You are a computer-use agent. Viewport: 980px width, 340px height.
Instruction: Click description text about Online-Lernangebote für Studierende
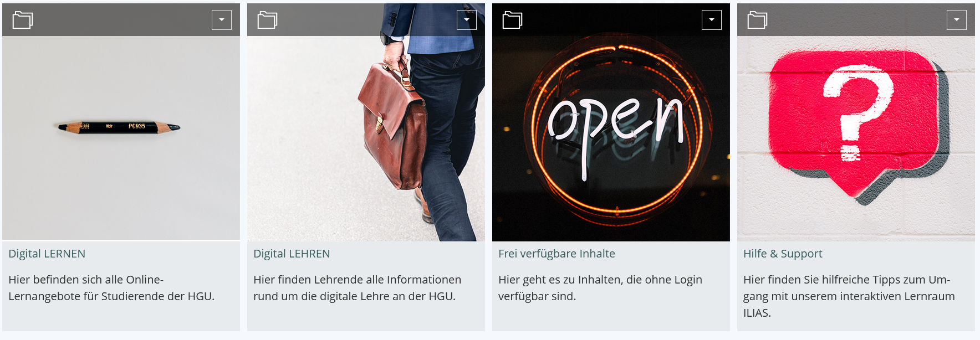point(111,288)
